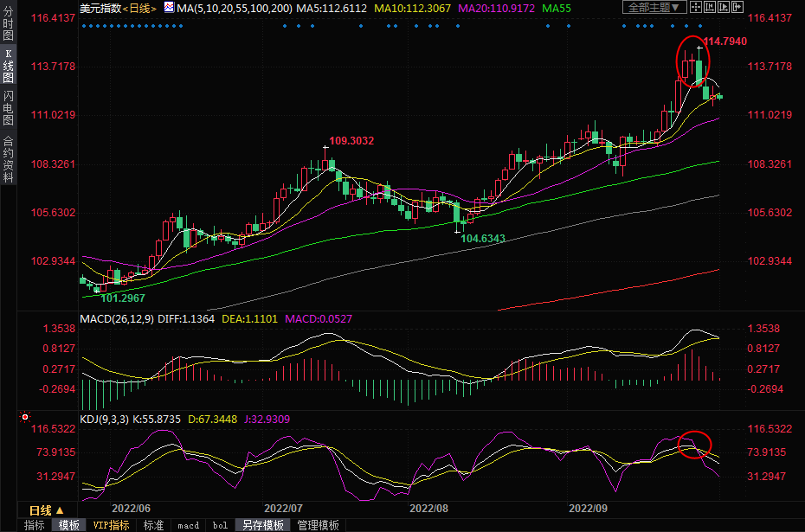Apply the 标准 template
Image resolution: width=805 pixels, height=532 pixels.
[153, 525]
